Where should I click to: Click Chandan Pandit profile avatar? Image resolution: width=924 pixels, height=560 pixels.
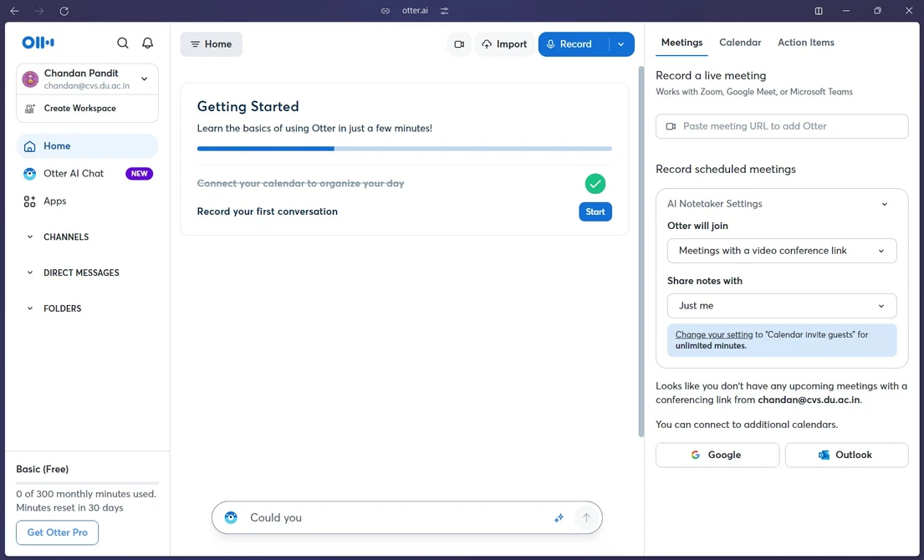pyautogui.click(x=30, y=79)
